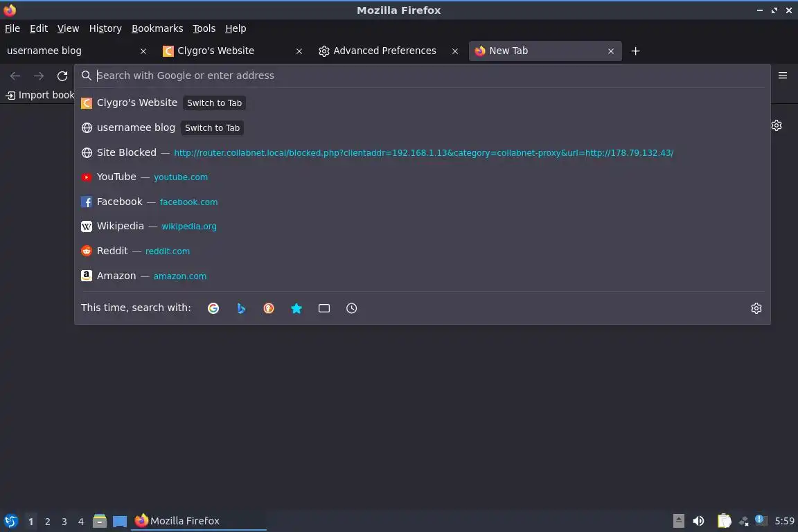Open search settings gear in dropdown
The image size is (798, 532).
tap(756, 308)
